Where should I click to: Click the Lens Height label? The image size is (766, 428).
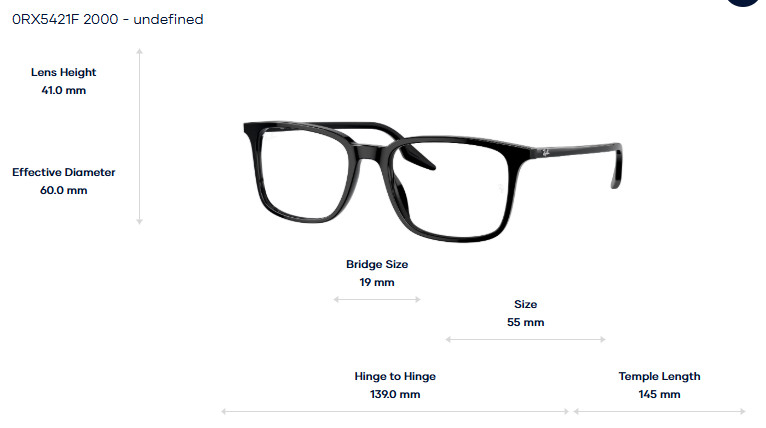[64, 72]
